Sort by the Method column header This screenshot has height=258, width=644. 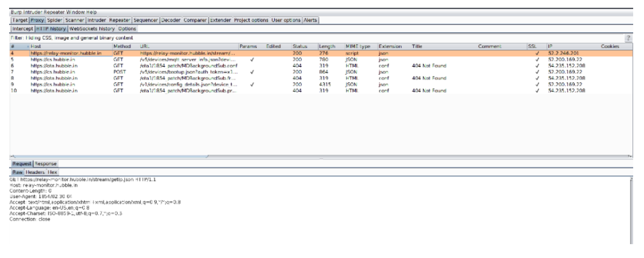(x=125, y=46)
